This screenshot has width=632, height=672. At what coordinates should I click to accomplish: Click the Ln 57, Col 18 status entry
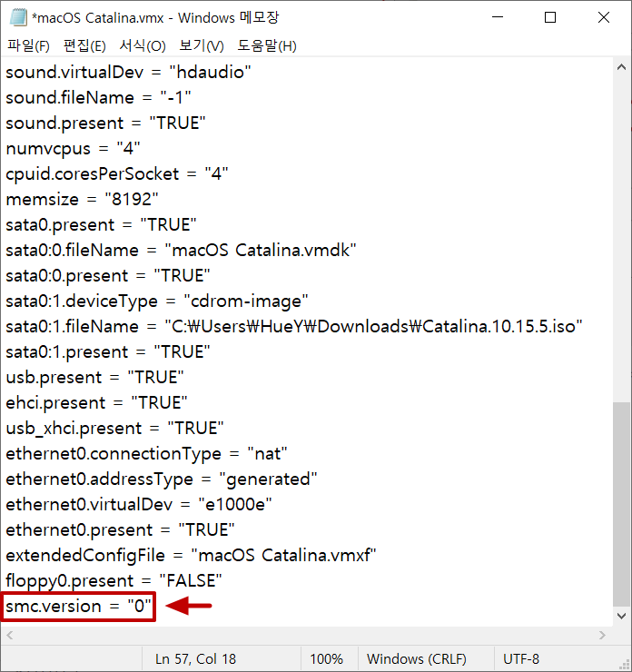[196, 658]
